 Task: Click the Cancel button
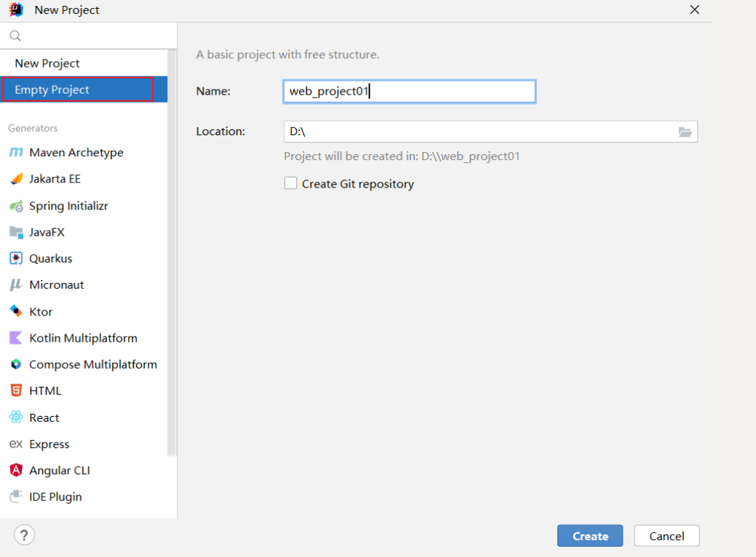(x=667, y=536)
